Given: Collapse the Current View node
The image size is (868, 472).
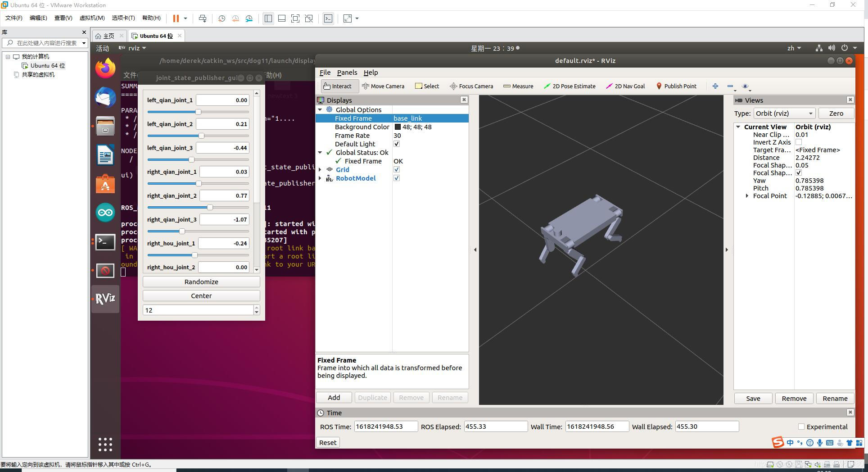Looking at the screenshot, I should [x=738, y=127].
